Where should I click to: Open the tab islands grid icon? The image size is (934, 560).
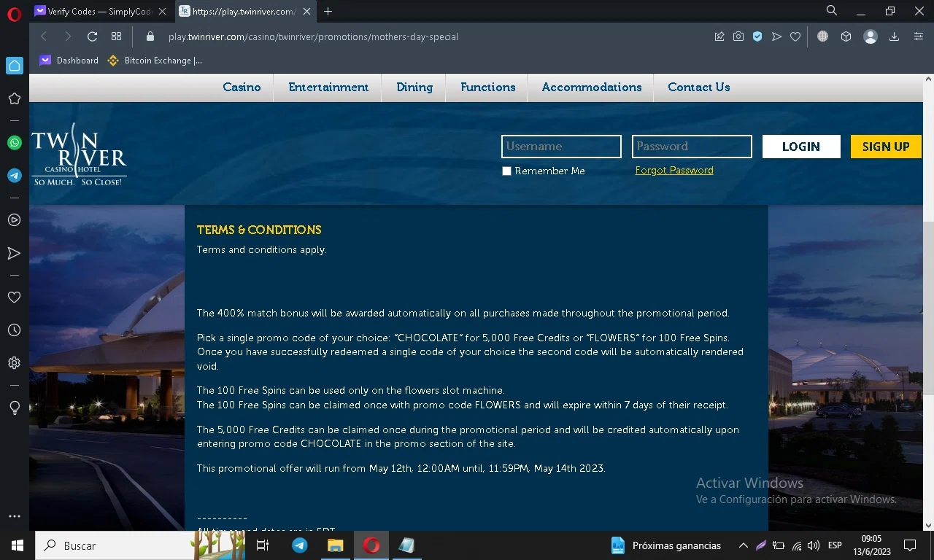click(116, 36)
